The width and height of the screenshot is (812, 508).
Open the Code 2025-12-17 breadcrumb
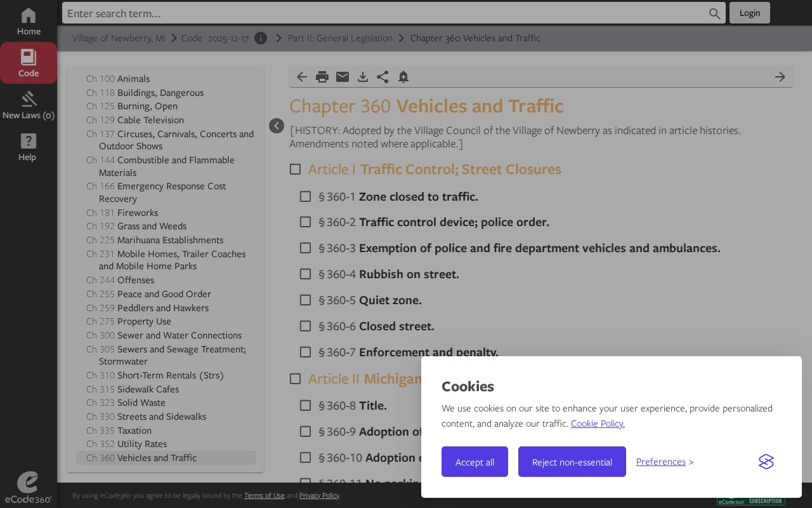click(215, 38)
